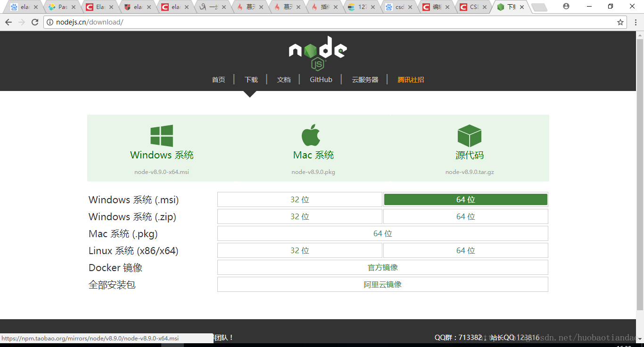
Task: Switch to the 'csd' tab
Action: click(398, 7)
